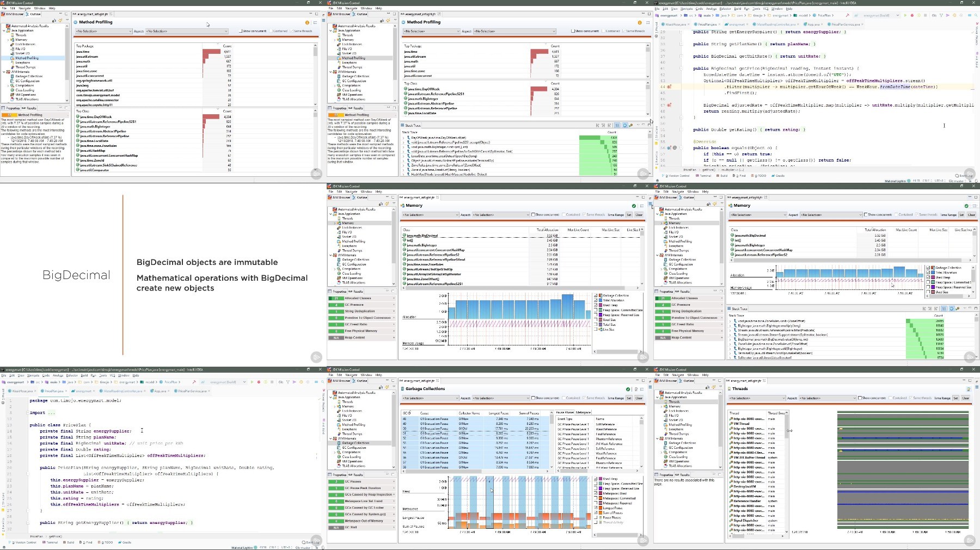Enable Heap Space Reserved Size checkbox, Memory window without stack trace

tap(596, 315)
